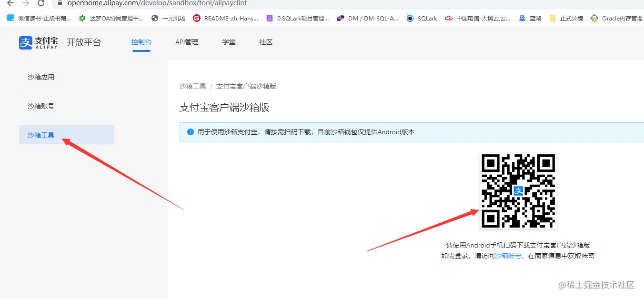This screenshot has width=644, height=299.
Task: Click the browser back arrow
Action: (x=10, y=3)
